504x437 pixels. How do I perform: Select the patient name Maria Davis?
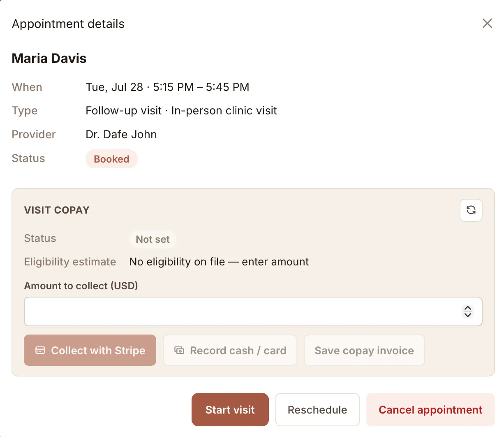pos(49,58)
